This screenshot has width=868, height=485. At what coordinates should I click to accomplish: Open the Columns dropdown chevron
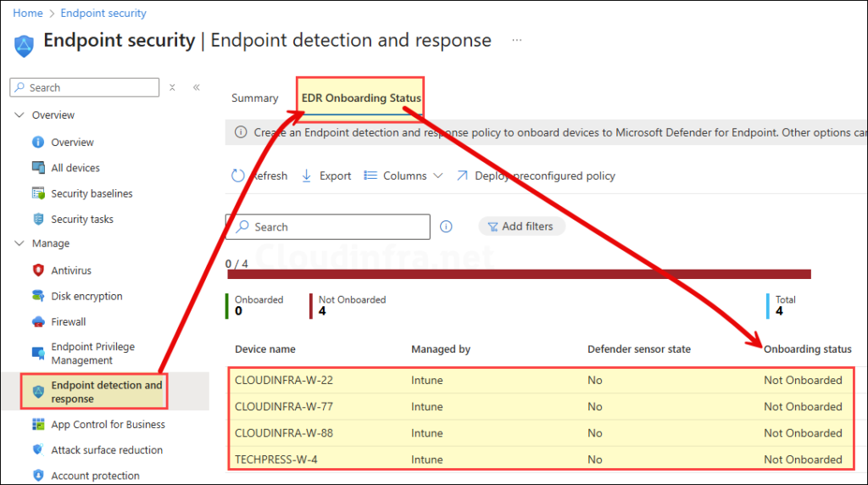438,176
